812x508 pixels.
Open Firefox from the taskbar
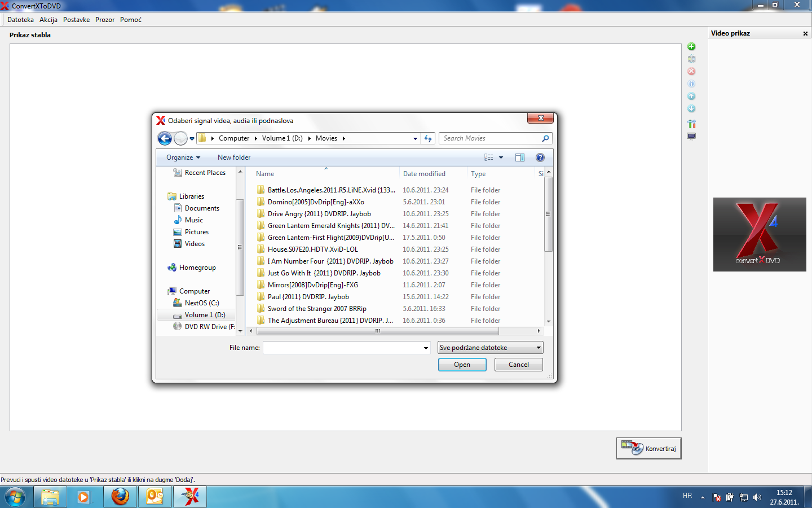[120, 497]
